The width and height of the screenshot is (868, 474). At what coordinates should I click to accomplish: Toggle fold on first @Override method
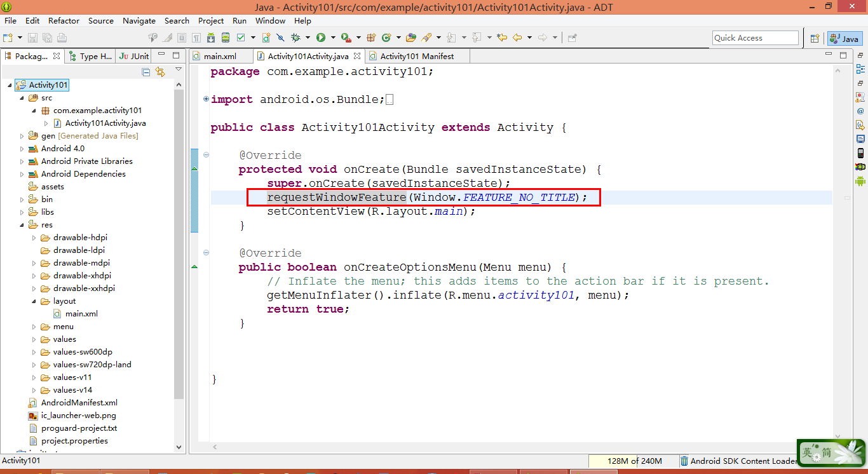click(206, 155)
